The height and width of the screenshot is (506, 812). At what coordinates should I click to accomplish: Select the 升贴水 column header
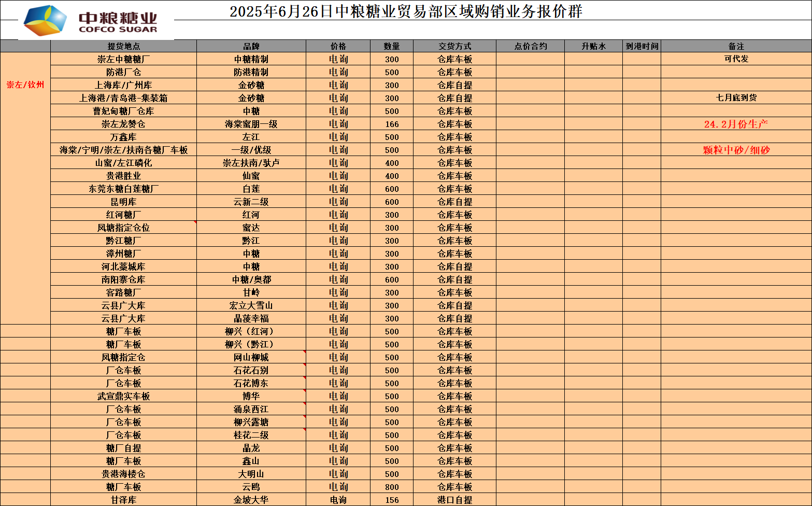click(x=593, y=46)
